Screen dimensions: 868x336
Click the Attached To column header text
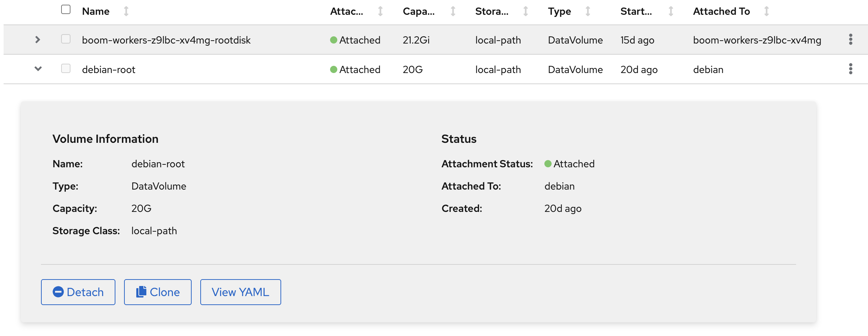coord(721,12)
